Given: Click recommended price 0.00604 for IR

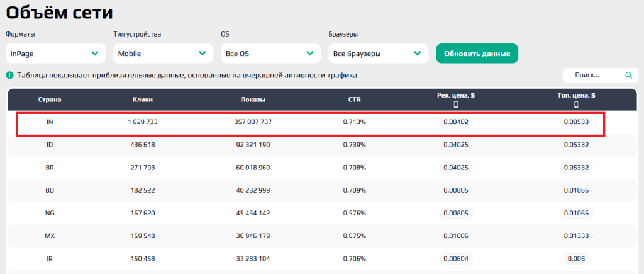Looking at the screenshot, I should click(x=456, y=259).
